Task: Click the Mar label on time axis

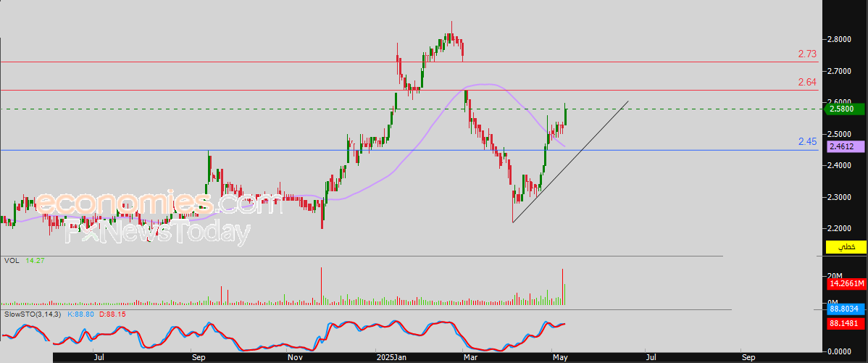Action: point(470,357)
